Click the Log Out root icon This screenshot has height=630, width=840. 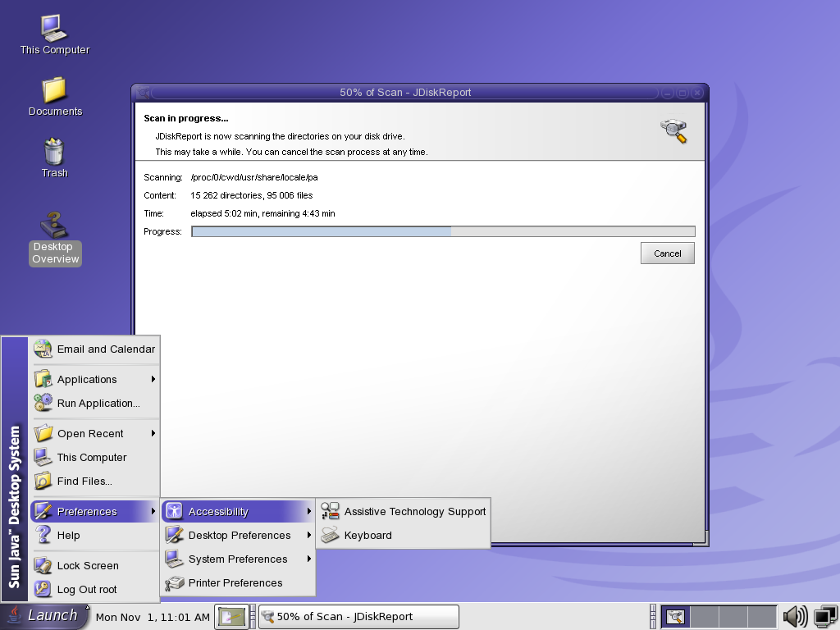click(43, 589)
